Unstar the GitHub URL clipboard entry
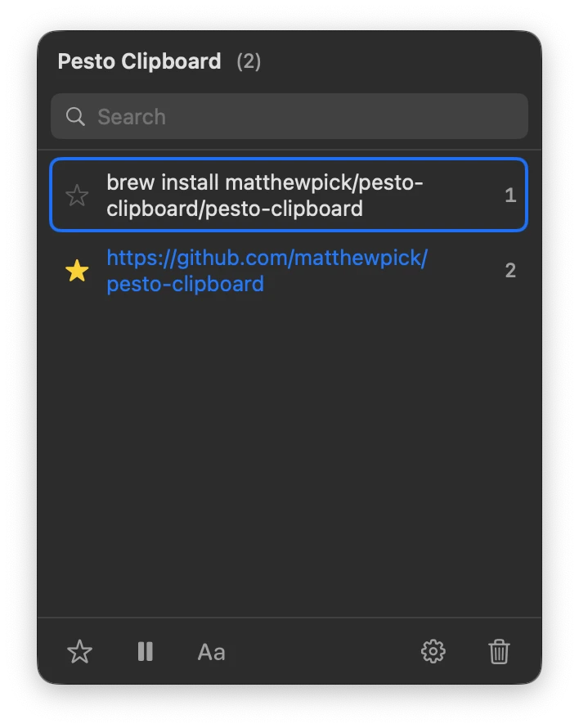Screen dimensions: 579x728 (77, 271)
